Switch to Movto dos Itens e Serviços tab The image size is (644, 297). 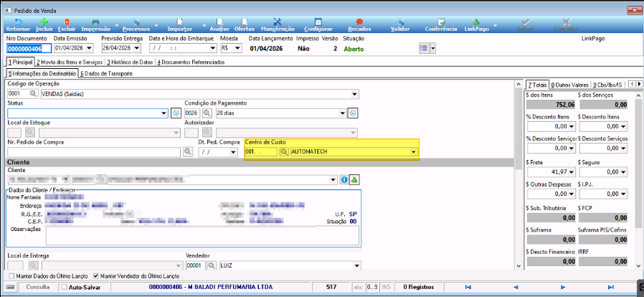(x=69, y=62)
